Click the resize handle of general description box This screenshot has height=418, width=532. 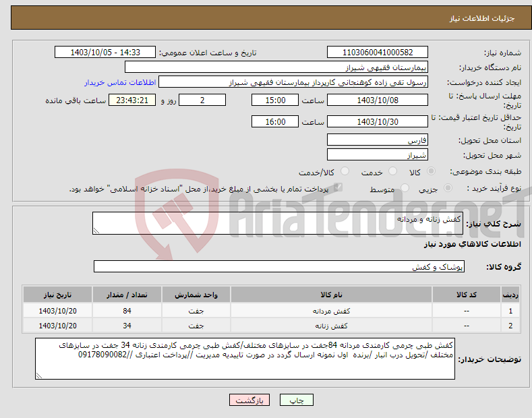[x=96, y=231]
